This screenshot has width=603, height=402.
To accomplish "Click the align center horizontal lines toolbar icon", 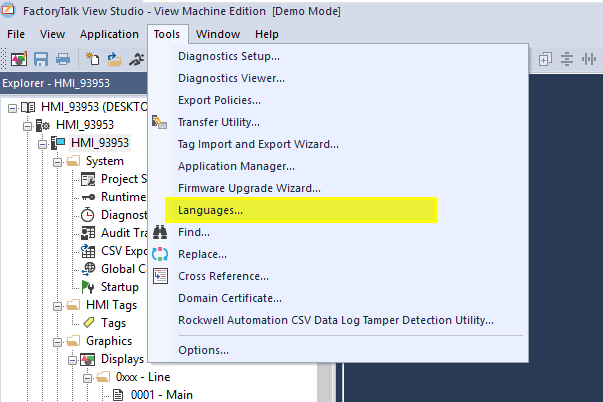I will click(x=566, y=59).
